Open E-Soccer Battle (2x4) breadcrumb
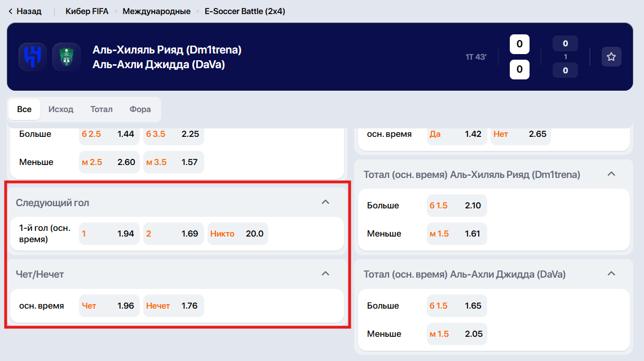The image size is (644, 361). (x=245, y=11)
